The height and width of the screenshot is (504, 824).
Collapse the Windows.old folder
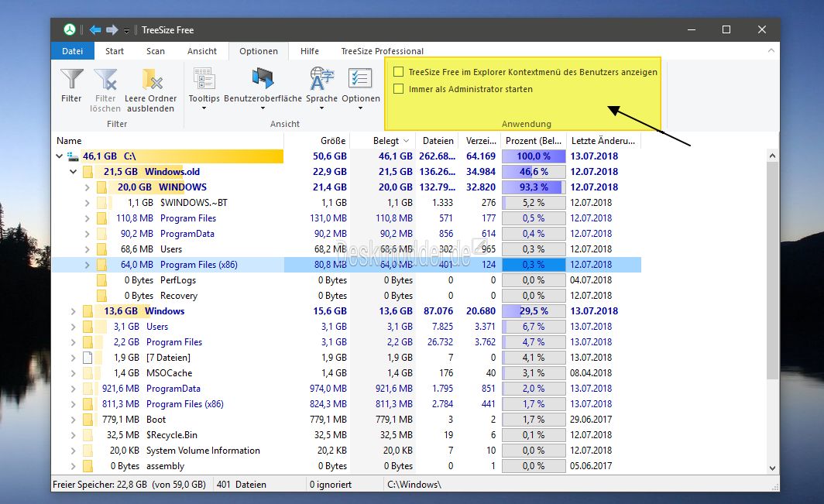[73, 171]
